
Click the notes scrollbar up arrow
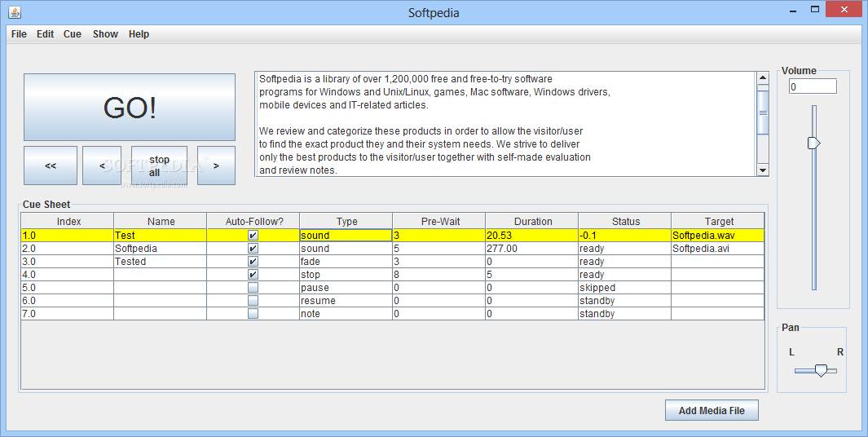pyautogui.click(x=763, y=78)
